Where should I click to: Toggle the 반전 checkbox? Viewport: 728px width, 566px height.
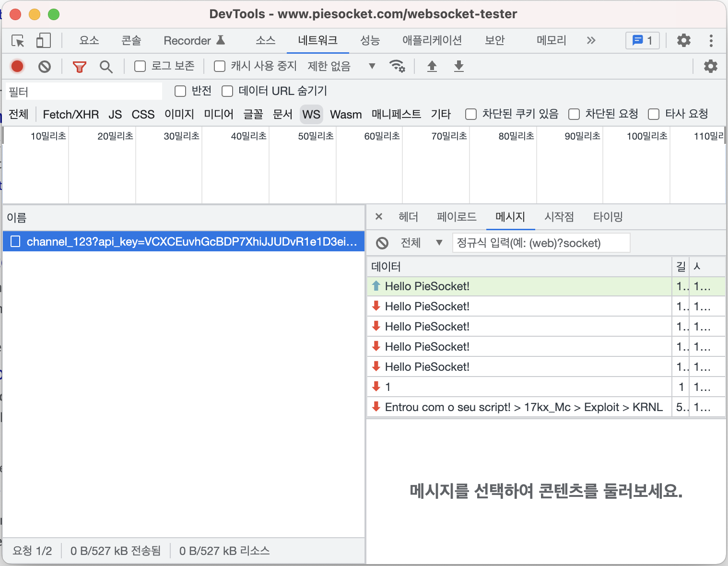tap(180, 91)
